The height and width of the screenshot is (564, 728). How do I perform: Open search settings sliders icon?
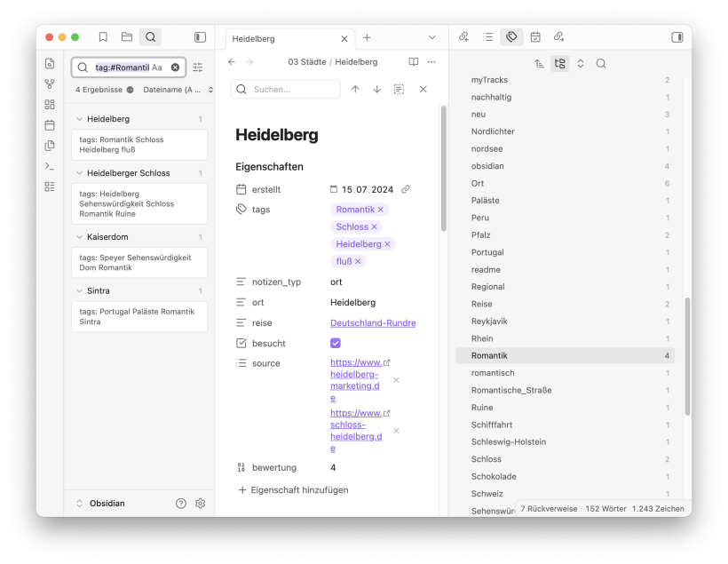tap(198, 68)
